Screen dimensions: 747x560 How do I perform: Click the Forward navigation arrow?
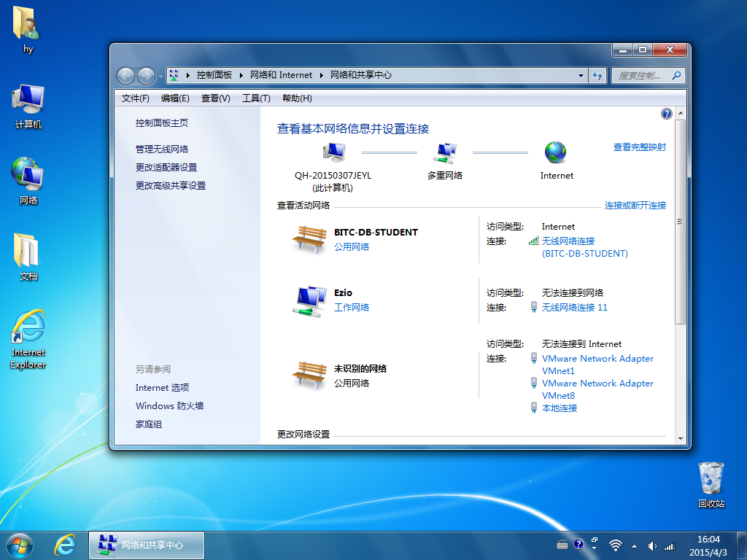click(146, 76)
